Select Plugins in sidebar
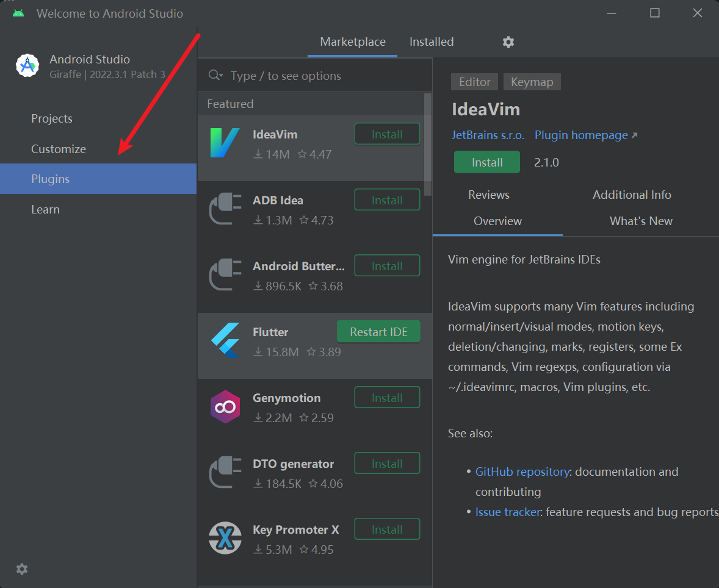719x588 pixels. point(98,179)
